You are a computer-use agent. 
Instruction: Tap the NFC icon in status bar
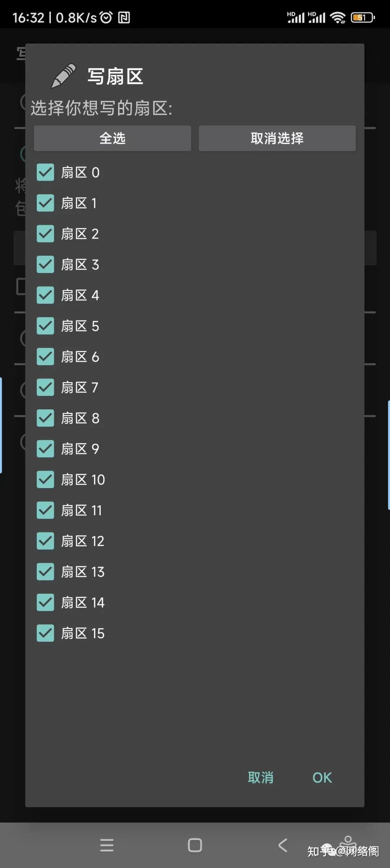124,17
